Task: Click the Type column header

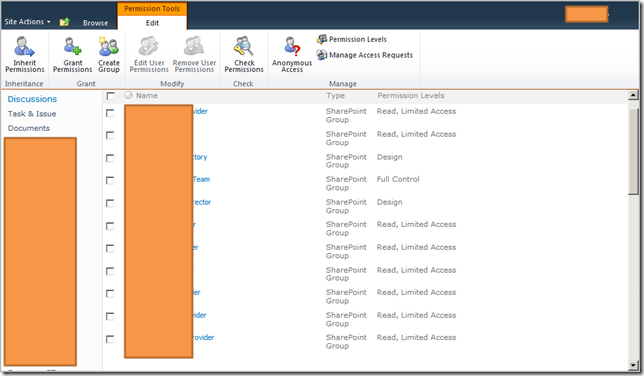Action: (x=336, y=96)
